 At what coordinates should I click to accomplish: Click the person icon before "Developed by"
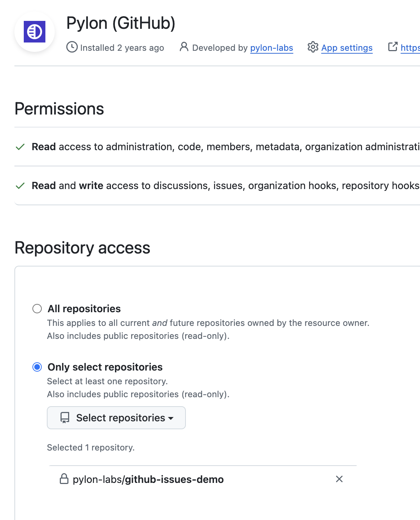[184, 47]
